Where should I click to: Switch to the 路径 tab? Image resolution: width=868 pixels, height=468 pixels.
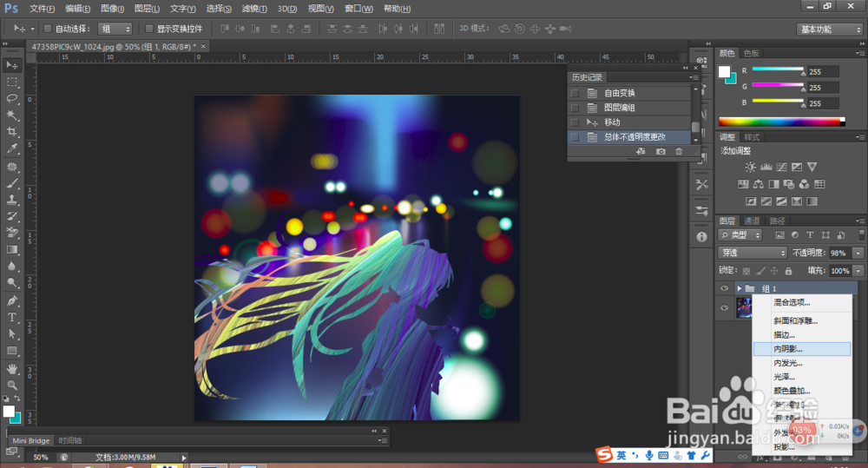[777, 221]
